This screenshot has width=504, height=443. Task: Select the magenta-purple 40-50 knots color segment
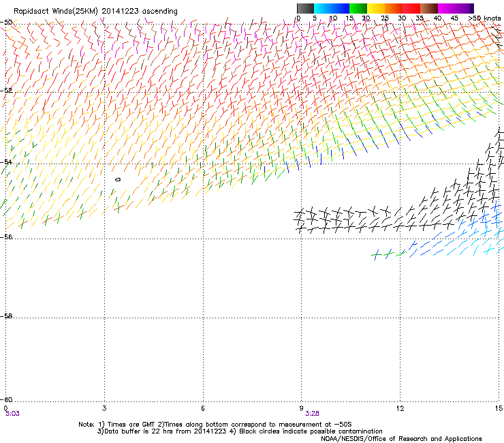pyautogui.click(x=456, y=8)
